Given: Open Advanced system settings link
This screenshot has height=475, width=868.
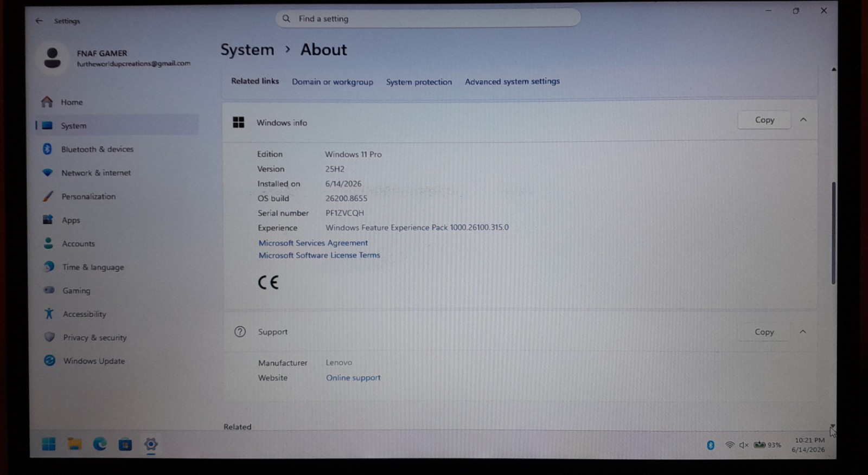Looking at the screenshot, I should tap(512, 81).
